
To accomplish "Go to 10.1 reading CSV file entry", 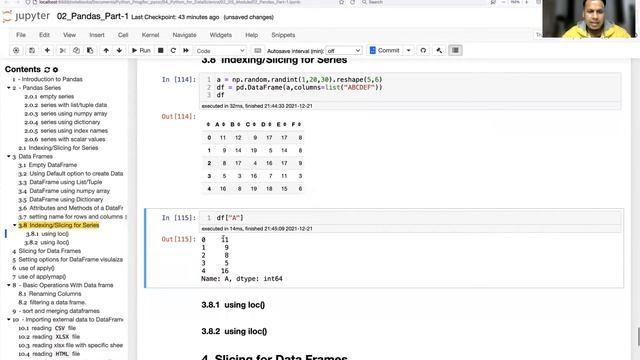I will coord(47,328).
